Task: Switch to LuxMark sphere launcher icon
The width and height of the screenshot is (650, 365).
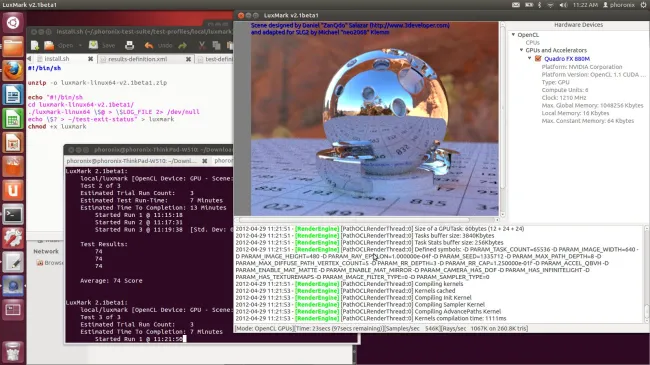Action: [x=13, y=287]
